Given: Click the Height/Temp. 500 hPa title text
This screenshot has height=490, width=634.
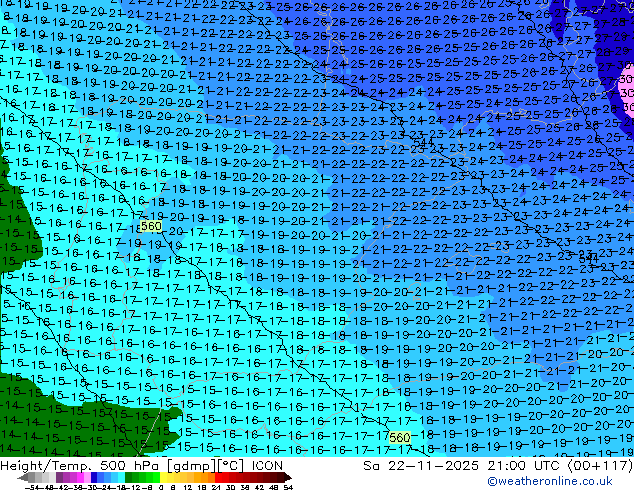Looking at the screenshot, I should [x=78, y=466].
